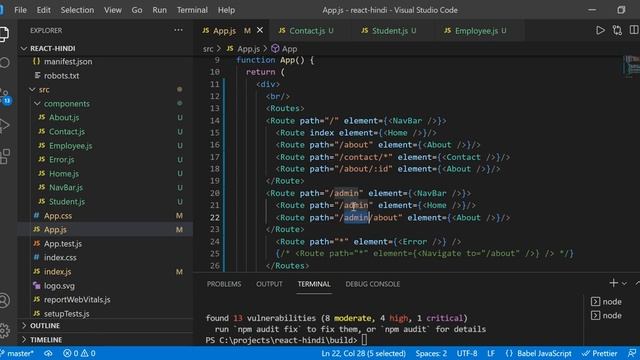Select the TERMINAL panel tab

point(314,284)
